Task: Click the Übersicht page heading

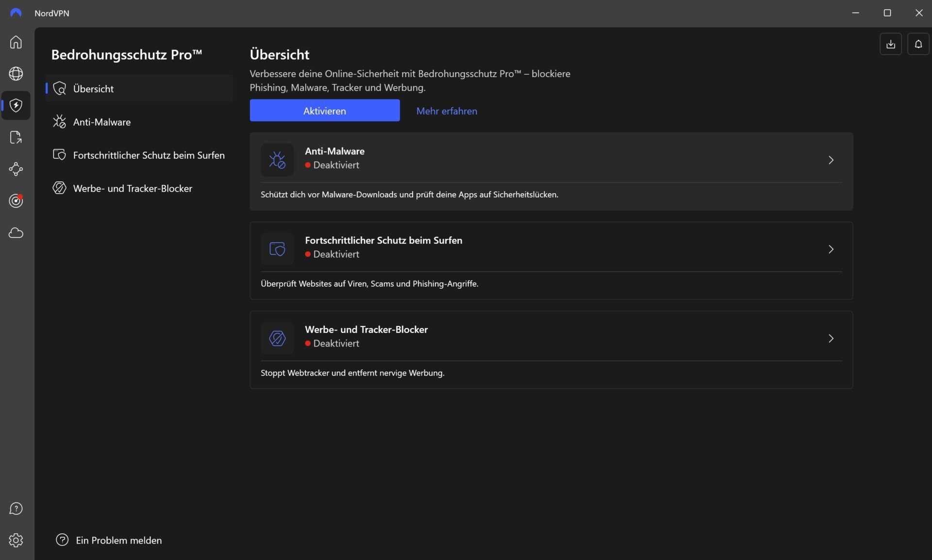Action: click(x=279, y=54)
